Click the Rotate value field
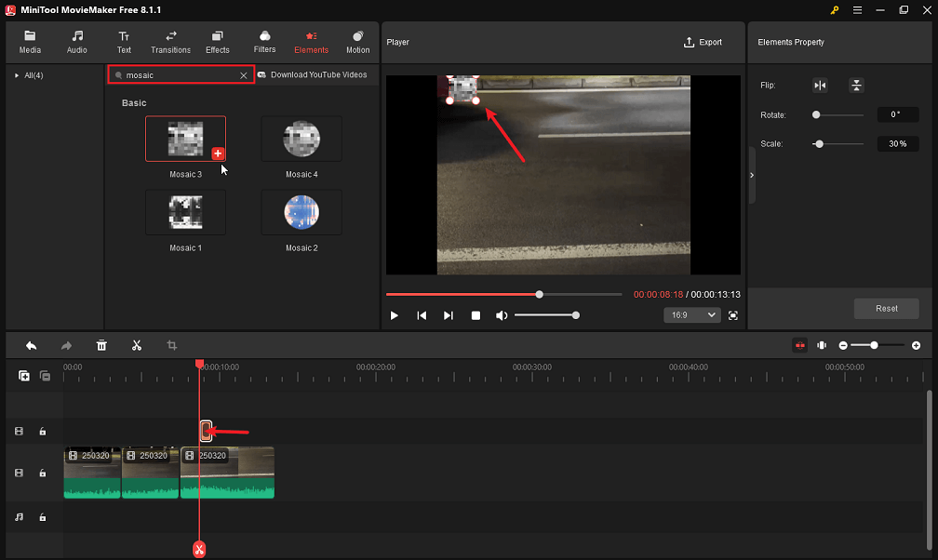The width and height of the screenshot is (938, 560). pyautogui.click(x=897, y=114)
